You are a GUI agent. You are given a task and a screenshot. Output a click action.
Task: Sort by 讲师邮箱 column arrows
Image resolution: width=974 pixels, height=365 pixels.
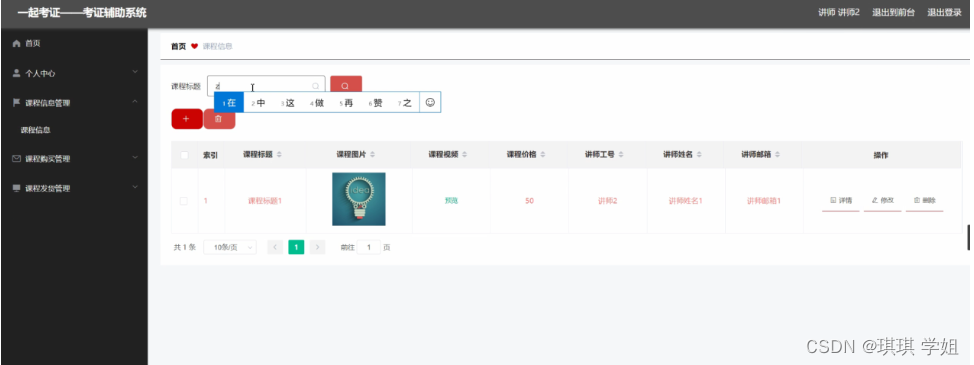tap(778, 155)
